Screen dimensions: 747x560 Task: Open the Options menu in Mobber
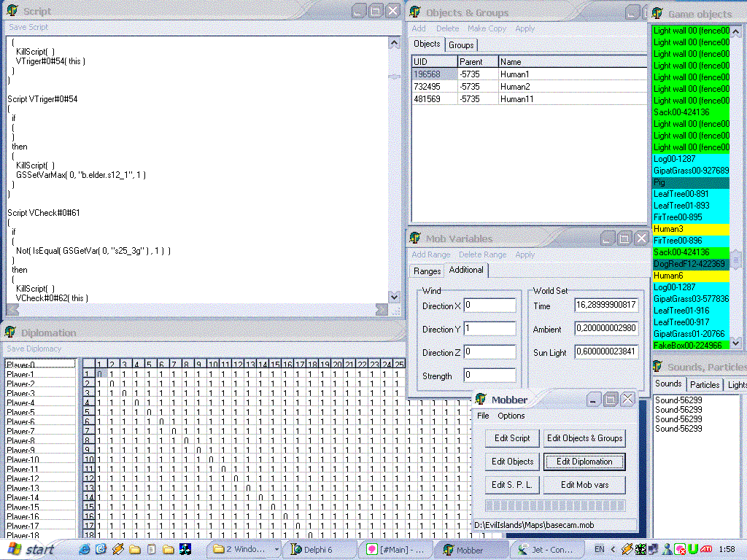[511, 416]
